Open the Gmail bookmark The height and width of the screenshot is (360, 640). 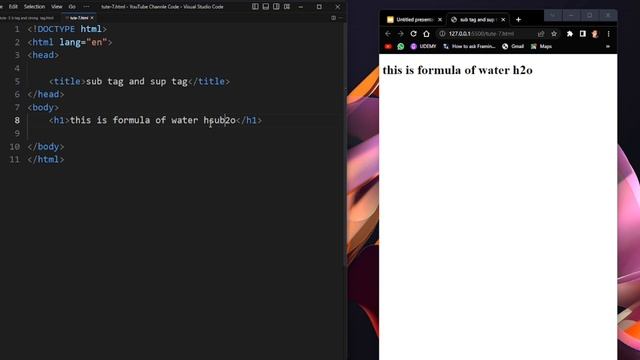coord(513,47)
